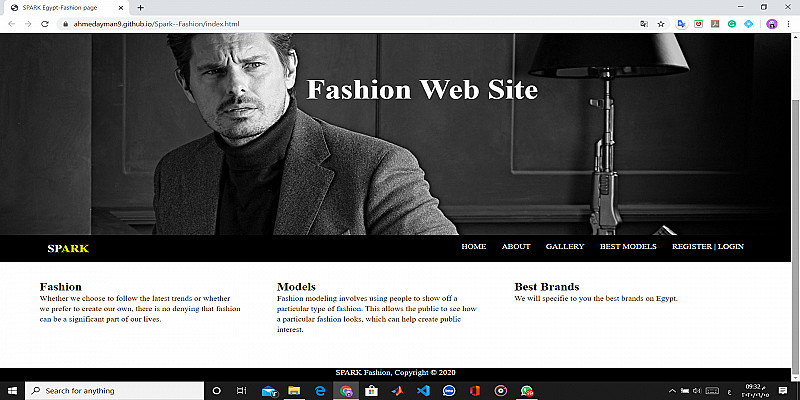This screenshot has width=800, height=400.
Task: Close the SPARK Egypt-Fashion tab
Action: click(x=120, y=8)
